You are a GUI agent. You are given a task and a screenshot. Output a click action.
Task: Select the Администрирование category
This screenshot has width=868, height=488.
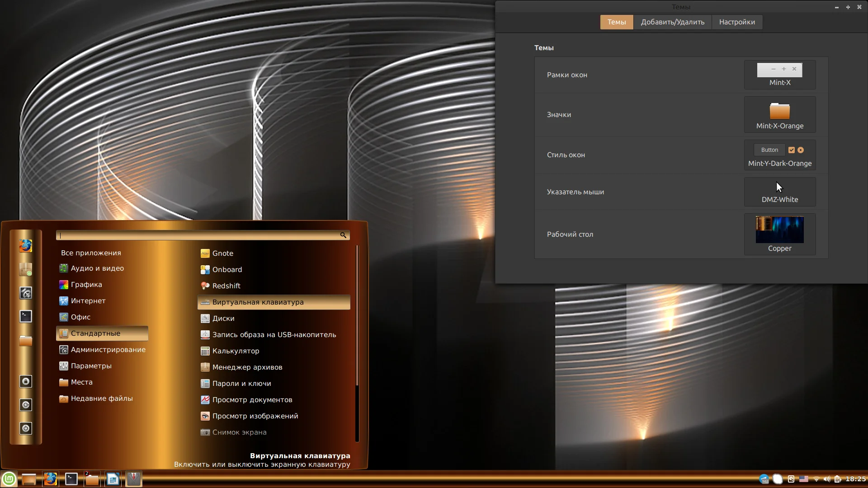(x=108, y=350)
